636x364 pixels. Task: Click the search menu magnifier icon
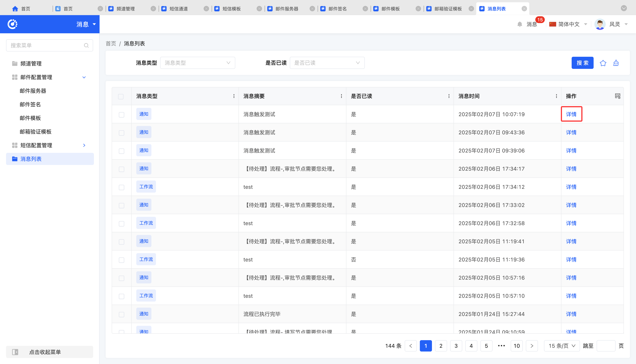click(86, 45)
